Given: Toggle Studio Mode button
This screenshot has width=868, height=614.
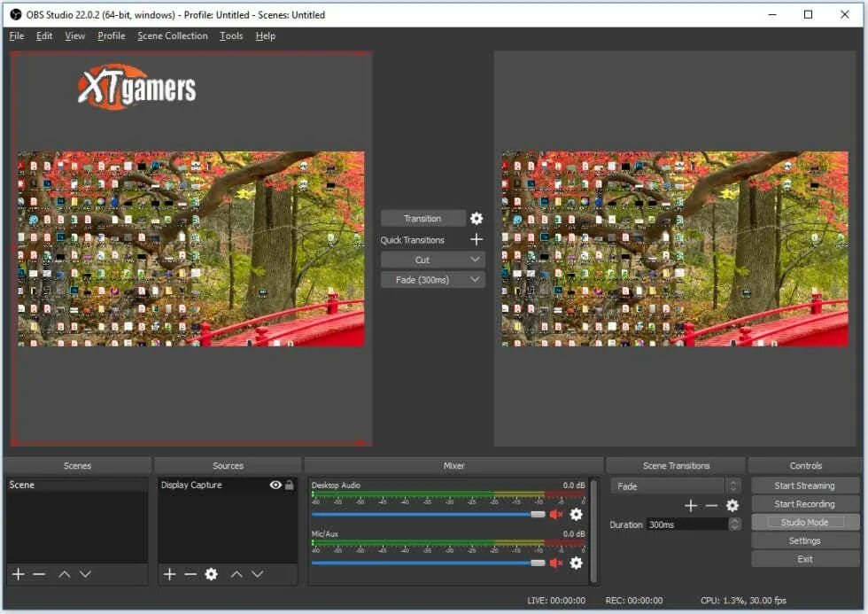Looking at the screenshot, I should [805, 522].
